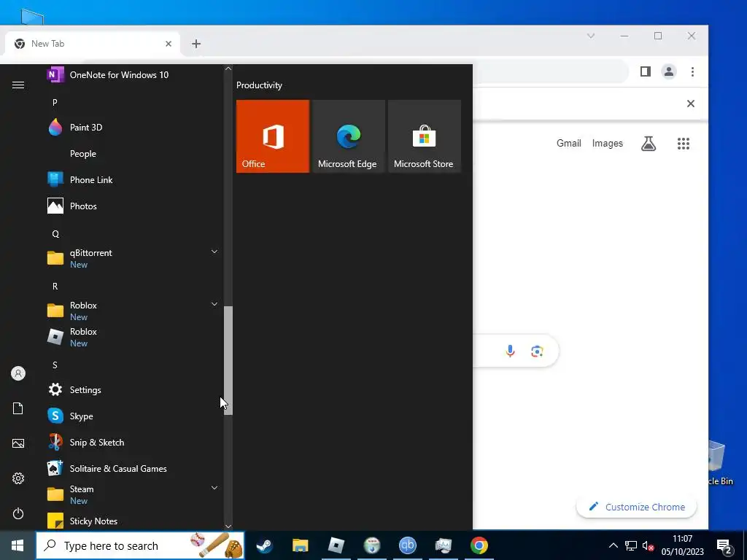Open Steam from the taskbar
Viewport: 747px width, 560px height.
(x=264, y=545)
